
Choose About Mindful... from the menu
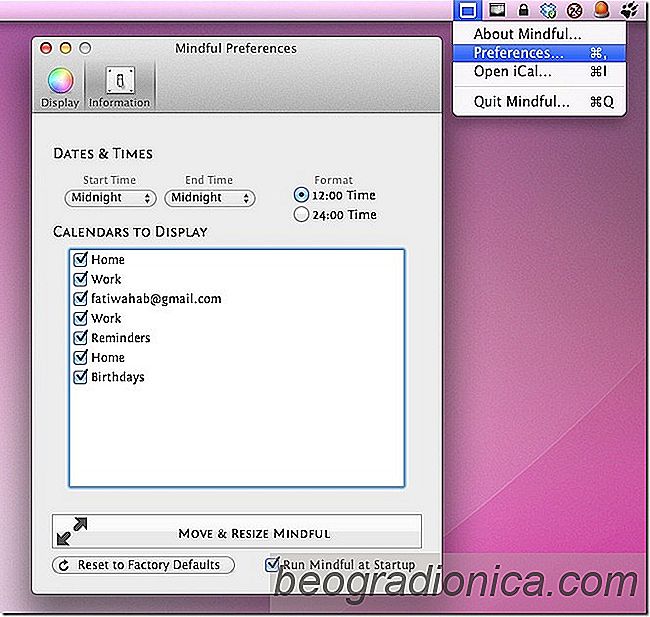pos(539,34)
